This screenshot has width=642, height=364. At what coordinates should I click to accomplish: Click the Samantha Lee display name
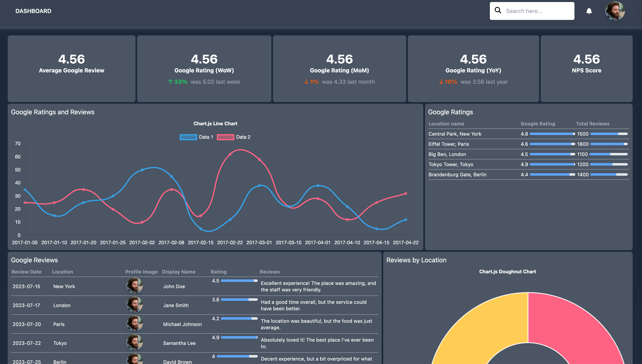179,343
